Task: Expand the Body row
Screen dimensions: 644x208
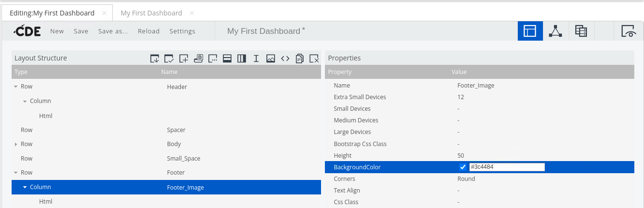Action: 16,144
